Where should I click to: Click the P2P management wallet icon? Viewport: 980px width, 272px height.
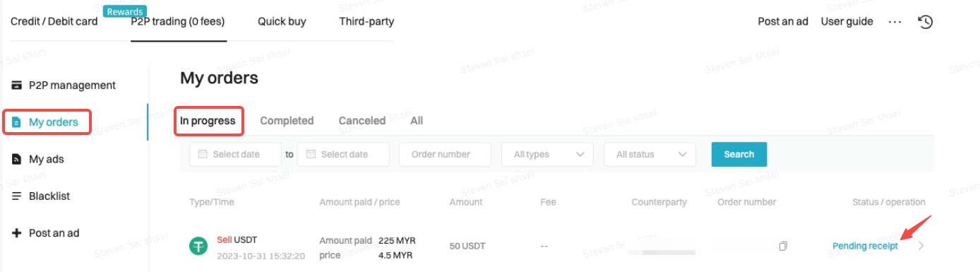(16, 85)
